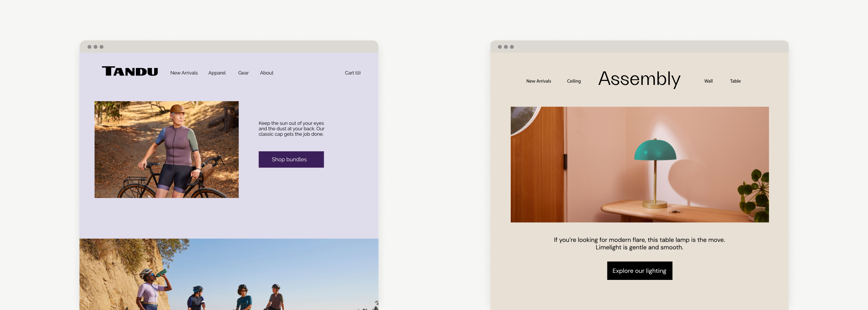This screenshot has height=310, width=868.
Task: Click the last dot of the Assembly window
Action: (x=512, y=47)
